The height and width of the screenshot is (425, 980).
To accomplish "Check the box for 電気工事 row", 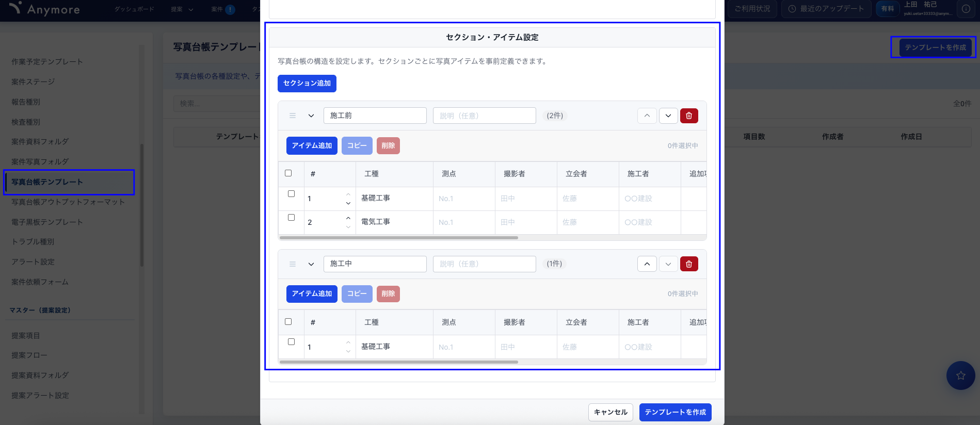I will pyautogui.click(x=291, y=218).
